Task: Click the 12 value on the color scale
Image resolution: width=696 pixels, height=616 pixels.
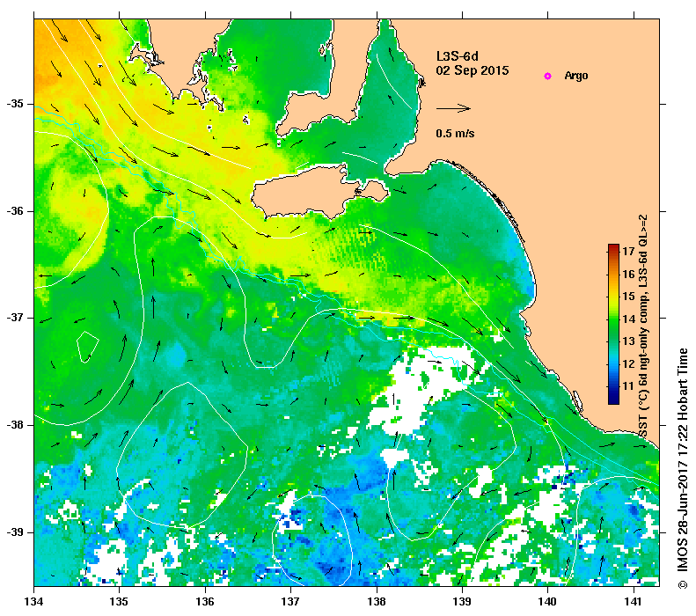Action: click(628, 363)
